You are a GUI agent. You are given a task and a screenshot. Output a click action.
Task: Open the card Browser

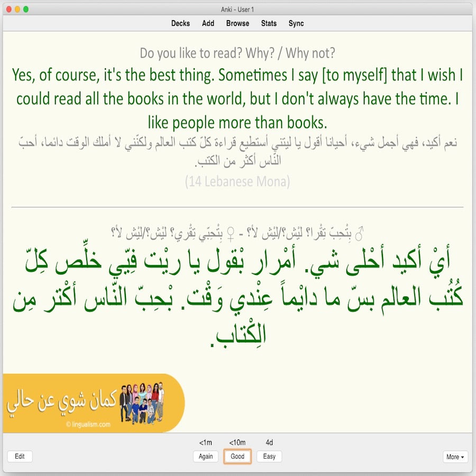[x=237, y=23]
